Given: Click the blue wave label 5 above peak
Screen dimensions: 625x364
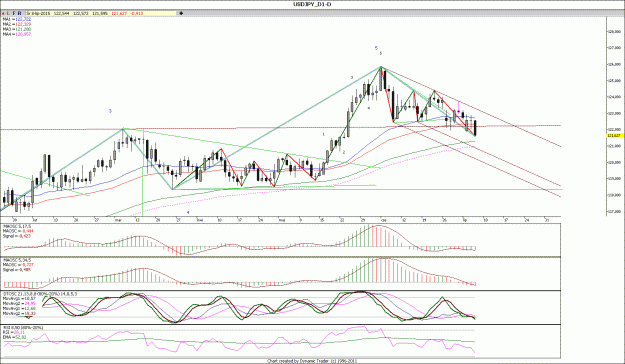Looking at the screenshot, I should coord(376,48).
